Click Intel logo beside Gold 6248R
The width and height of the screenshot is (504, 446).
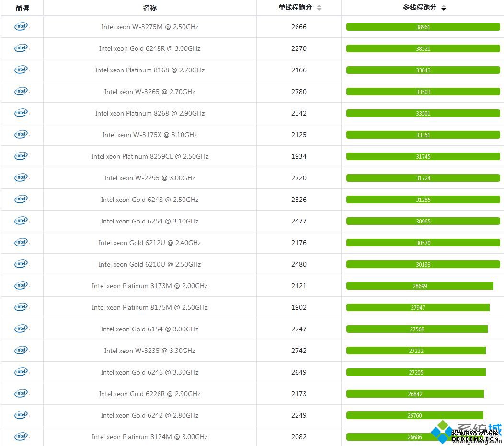click(21, 48)
